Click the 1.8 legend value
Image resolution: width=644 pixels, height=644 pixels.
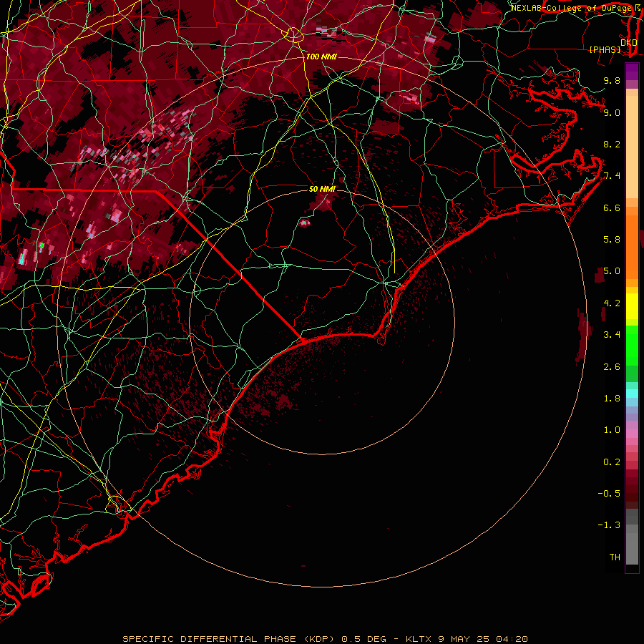tap(612, 399)
